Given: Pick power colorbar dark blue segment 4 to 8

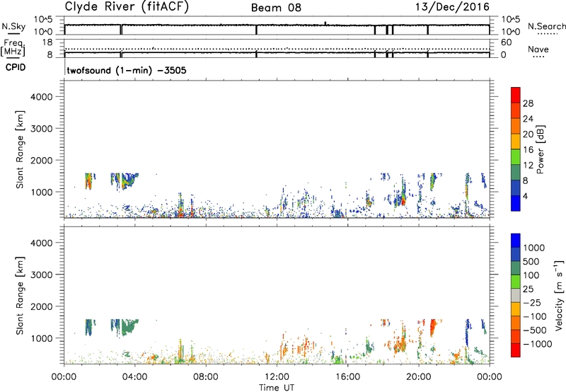Looking at the screenshot, I should click(516, 188).
